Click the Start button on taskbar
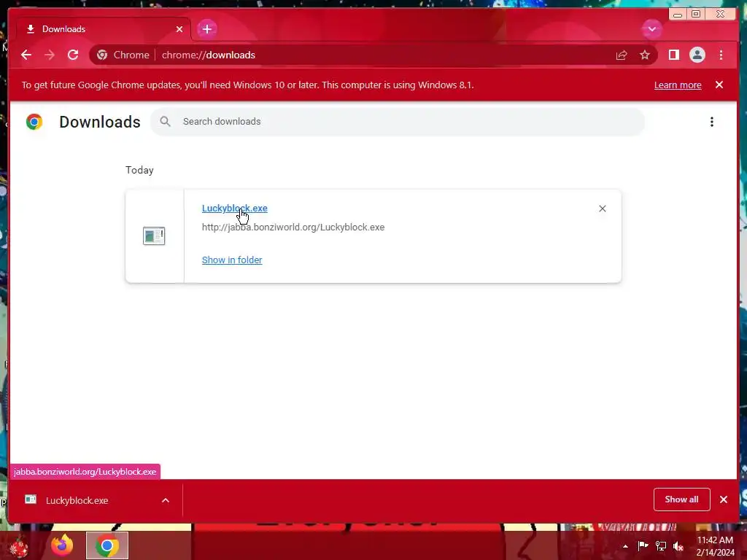This screenshot has height=560, width=747. 19,546
